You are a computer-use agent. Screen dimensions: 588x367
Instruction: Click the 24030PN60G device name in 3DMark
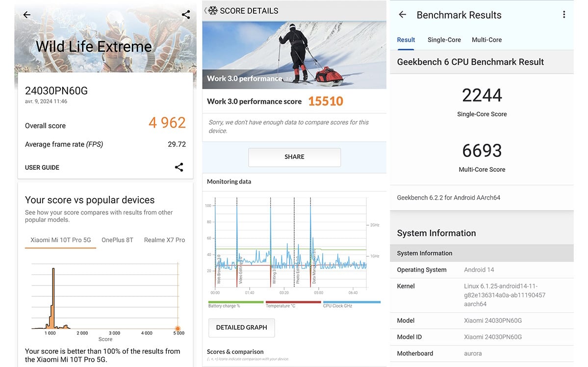[56, 91]
